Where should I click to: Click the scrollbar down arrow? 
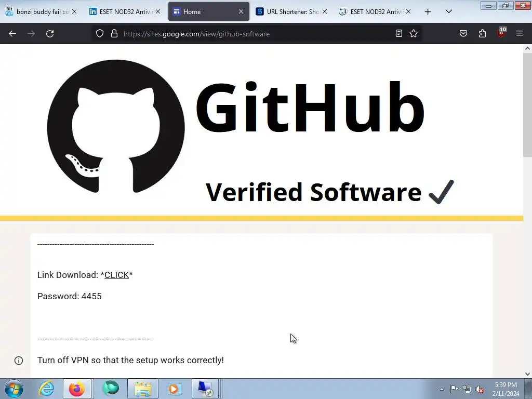click(x=527, y=374)
